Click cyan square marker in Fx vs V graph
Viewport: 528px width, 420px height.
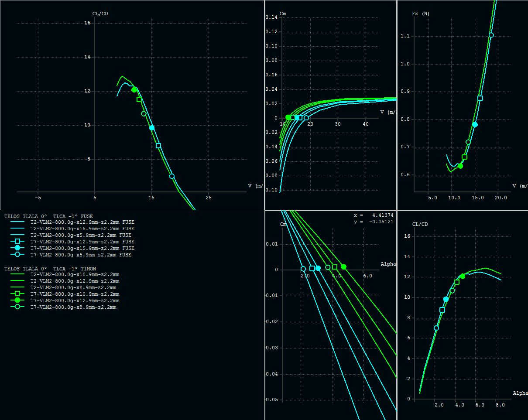click(480, 98)
